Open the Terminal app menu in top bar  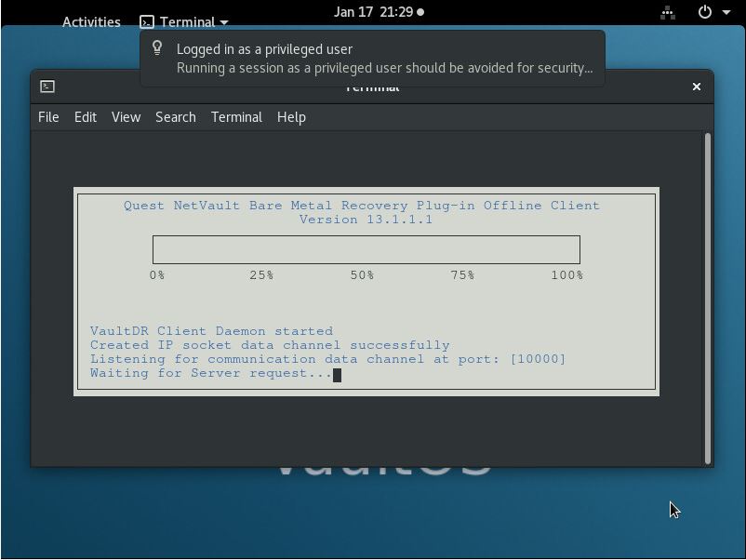click(x=183, y=22)
